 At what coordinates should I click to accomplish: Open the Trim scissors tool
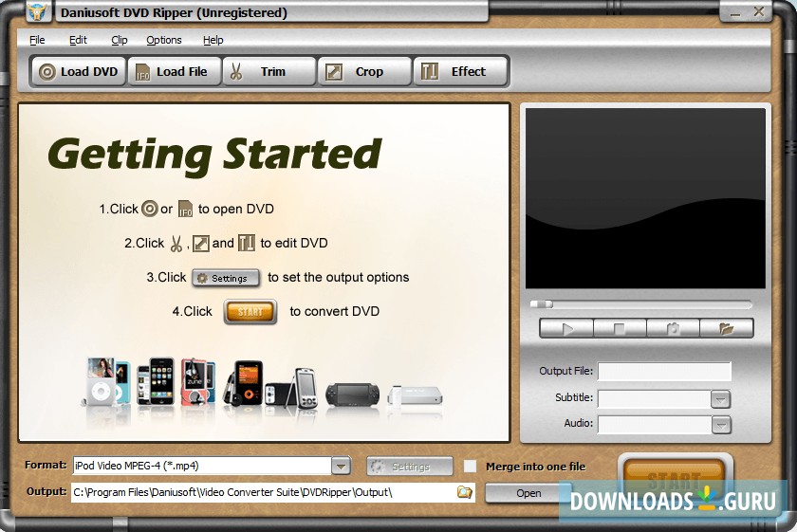click(269, 72)
